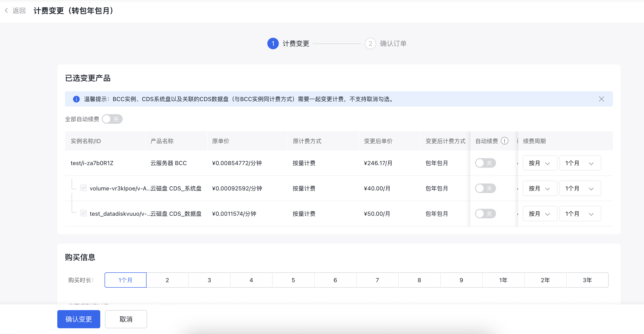644x334 pixels.
Task: Toggle the 全部自动续费 switch
Action: click(112, 119)
